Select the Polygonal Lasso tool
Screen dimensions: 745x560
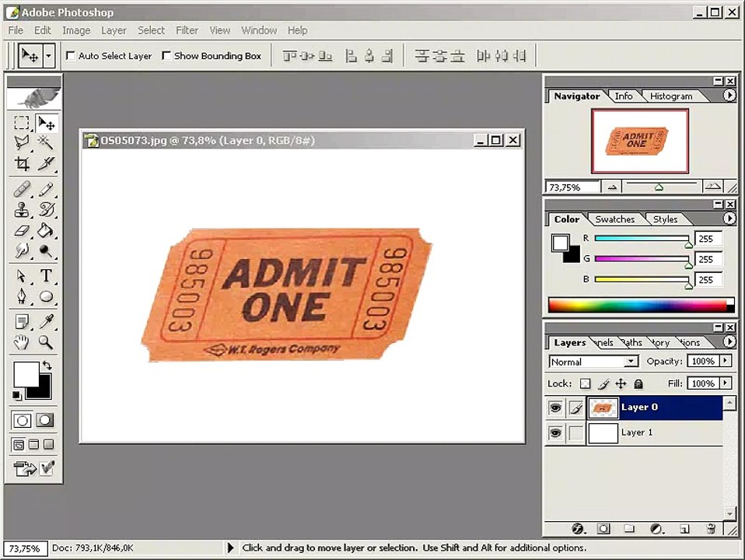tap(21, 142)
